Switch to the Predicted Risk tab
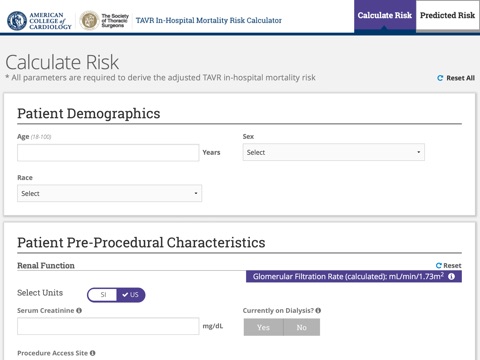This screenshot has width=480, height=360. tap(447, 15)
